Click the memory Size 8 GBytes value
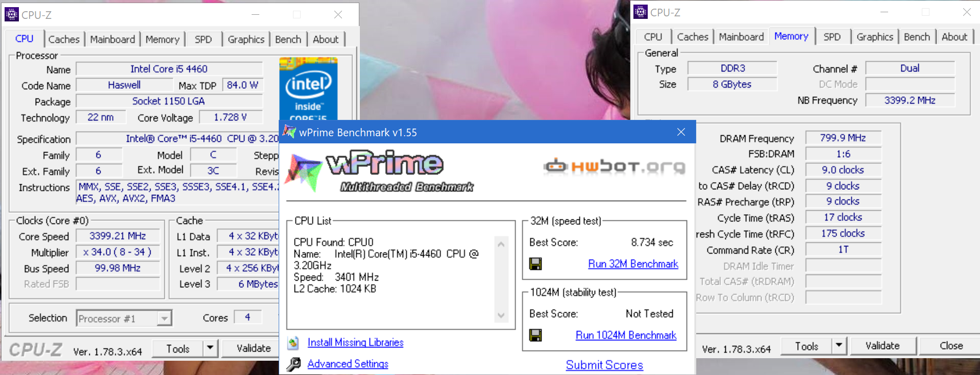Image resolution: width=980 pixels, height=375 pixels. pos(732,84)
